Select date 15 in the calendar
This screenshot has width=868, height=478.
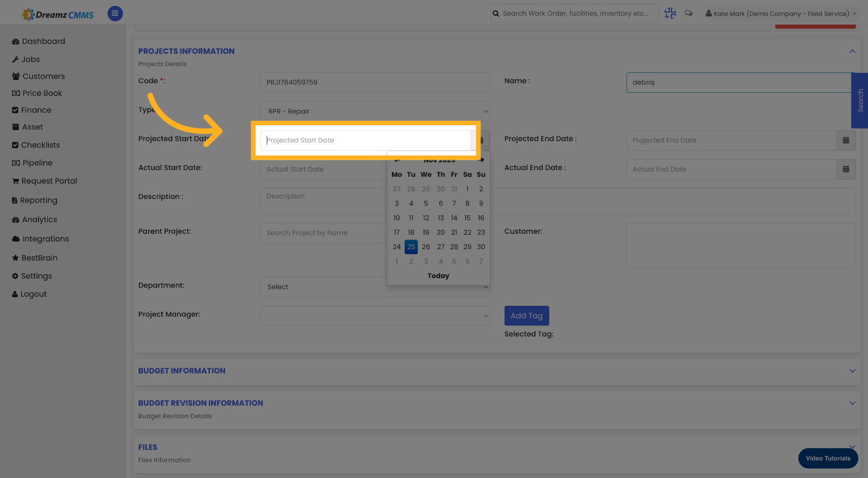467,218
